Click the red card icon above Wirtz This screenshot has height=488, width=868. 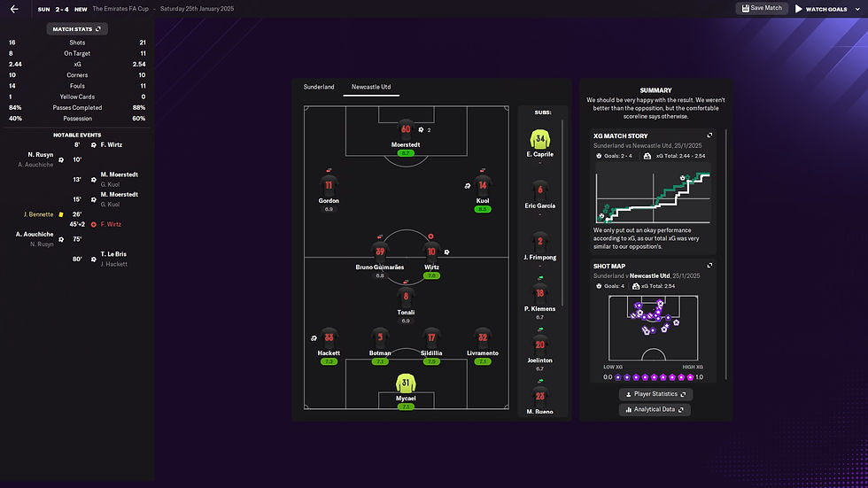430,236
